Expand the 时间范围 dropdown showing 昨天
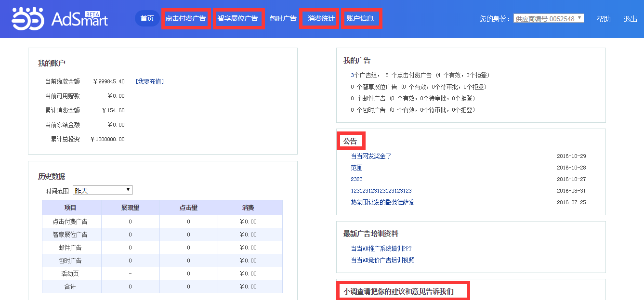 tap(103, 190)
